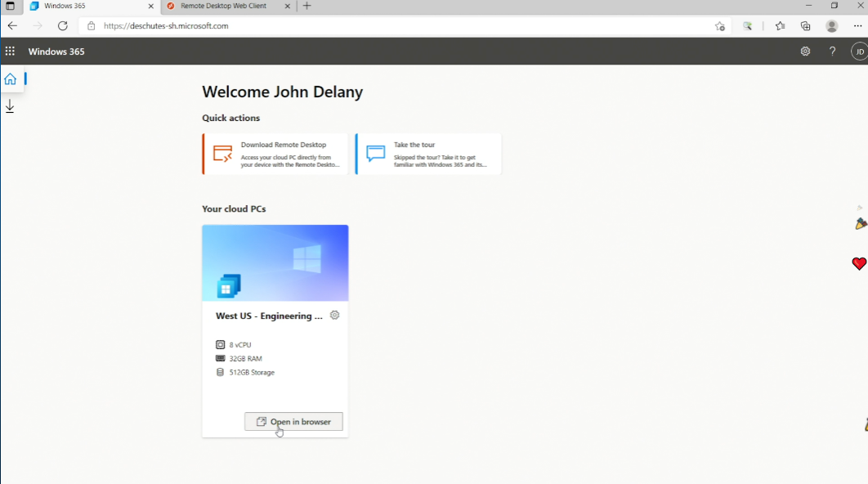Switch to Remote Desktop Web Client tab
This screenshot has height=484, width=868.
pyautogui.click(x=229, y=6)
